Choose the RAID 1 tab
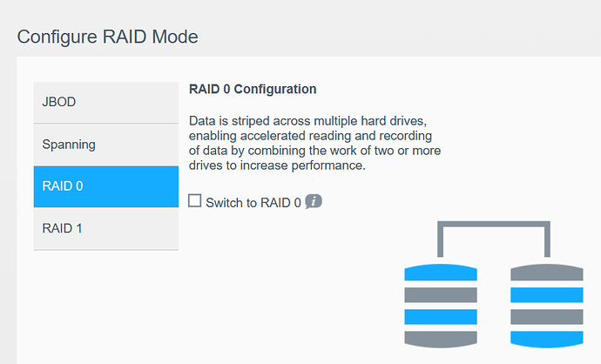The height and width of the screenshot is (364, 601). click(105, 228)
